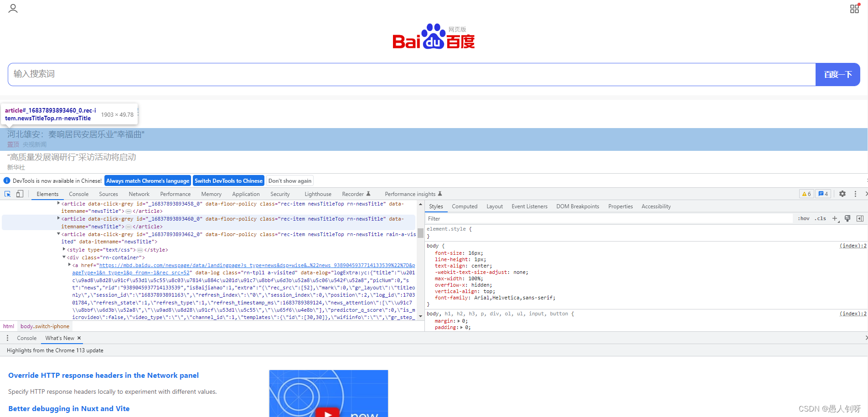The width and height of the screenshot is (868, 417).
Task: Open Better debugging in Nuxt and Vite
Action: (x=69, y=409)
